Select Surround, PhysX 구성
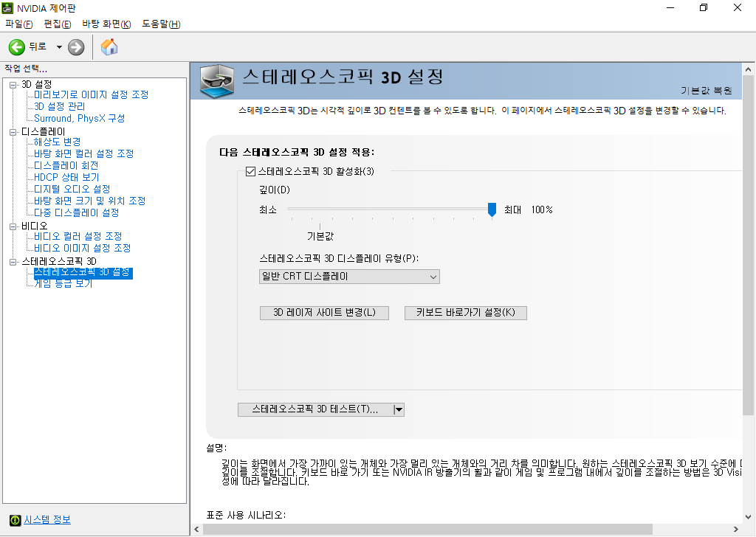 (79, 119)
